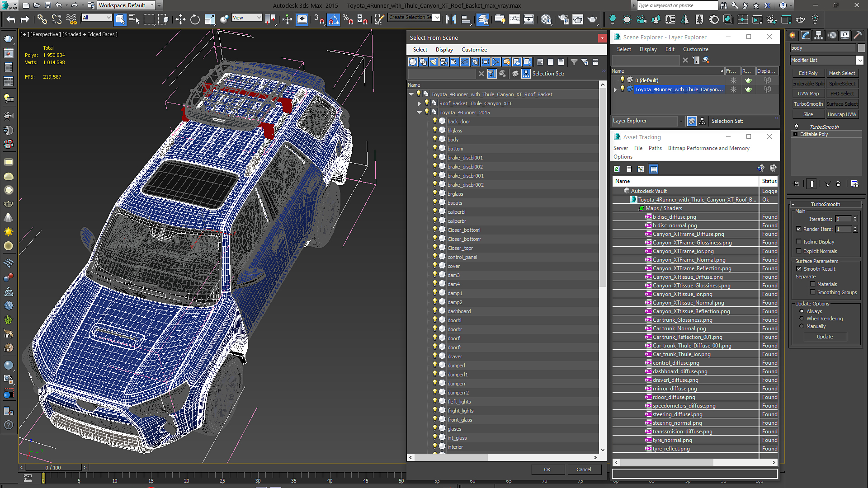
Task: Open Paths menu in Asset Tracking
Action: [655, 148]
